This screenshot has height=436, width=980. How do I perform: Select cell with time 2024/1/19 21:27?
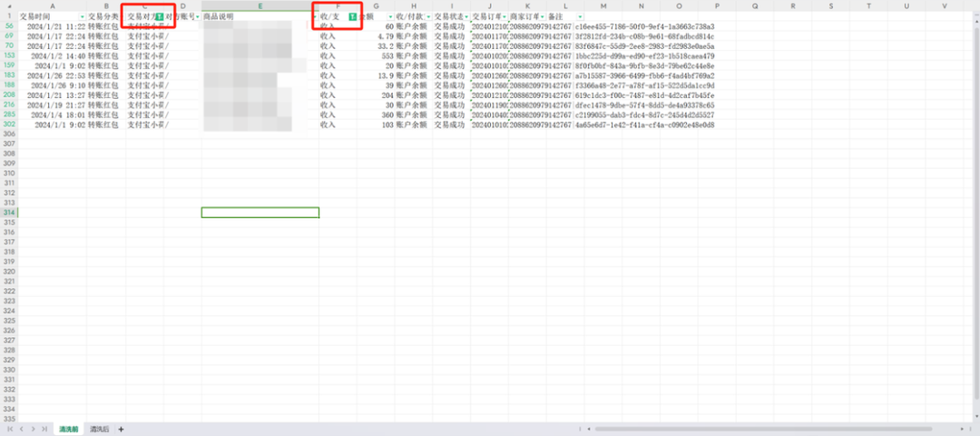click(53, 105)
